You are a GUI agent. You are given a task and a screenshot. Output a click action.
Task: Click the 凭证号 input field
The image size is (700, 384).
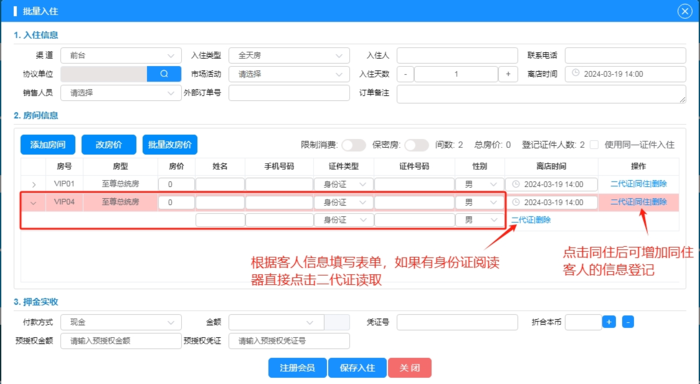coord(457,322)
